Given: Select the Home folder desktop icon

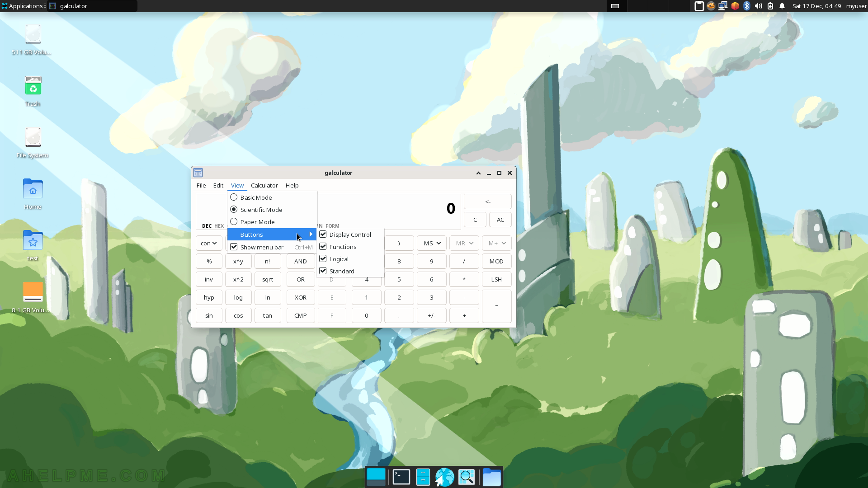Looking at the screenshot, I should click(x=33, y=194).
